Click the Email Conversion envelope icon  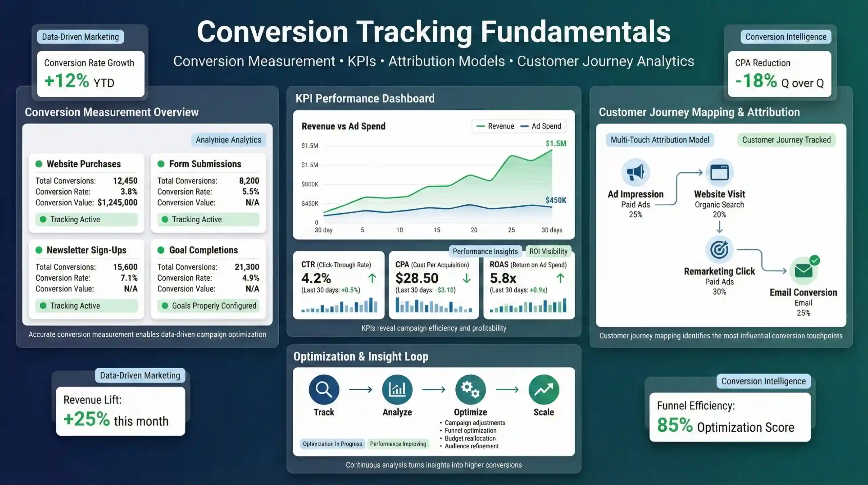pos(803,271)
